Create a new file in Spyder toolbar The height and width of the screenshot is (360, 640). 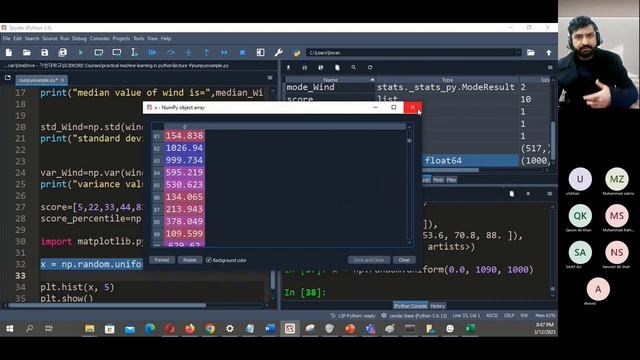pos(9,53)
